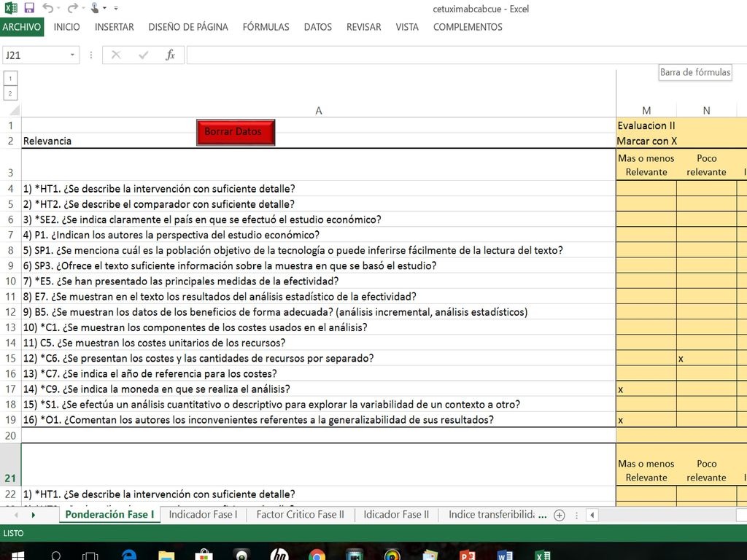
Task: Select the cell labeled Relevancia
Action: [319, 141]
